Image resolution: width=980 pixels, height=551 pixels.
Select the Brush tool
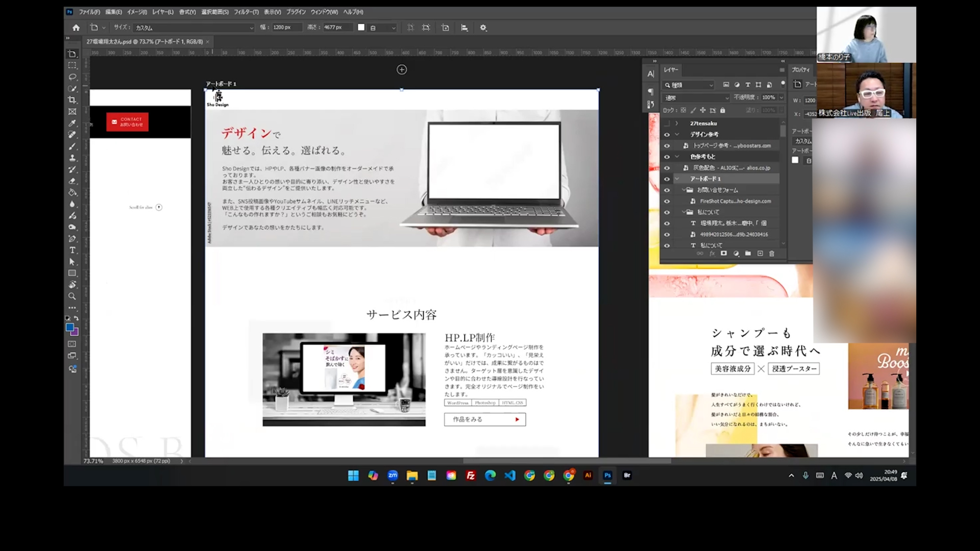(72, 146)
